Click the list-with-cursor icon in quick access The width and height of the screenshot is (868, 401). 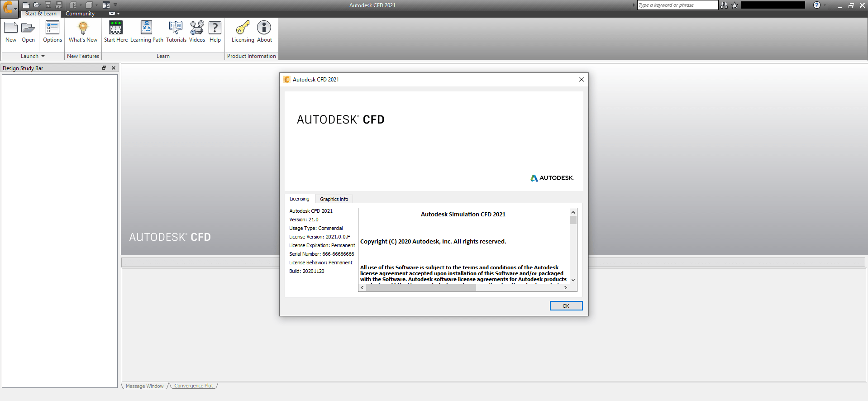(x=106, y=5)
